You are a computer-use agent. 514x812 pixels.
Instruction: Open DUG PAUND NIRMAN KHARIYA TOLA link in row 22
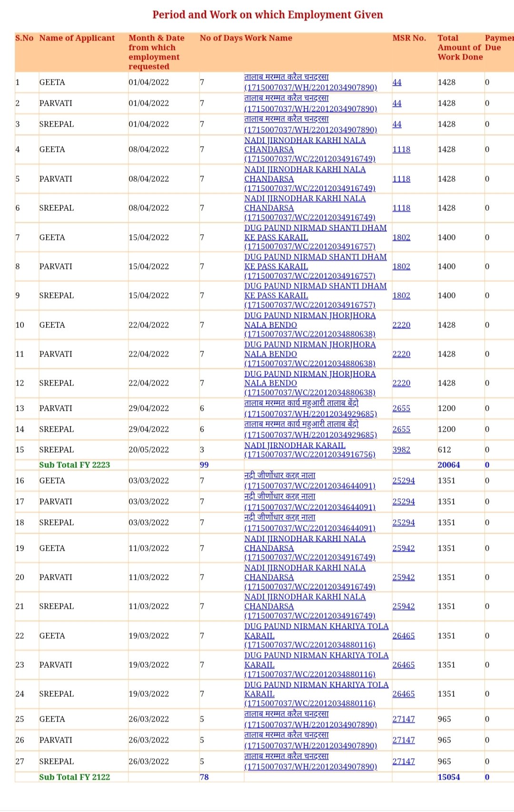[x=316, y=626]
